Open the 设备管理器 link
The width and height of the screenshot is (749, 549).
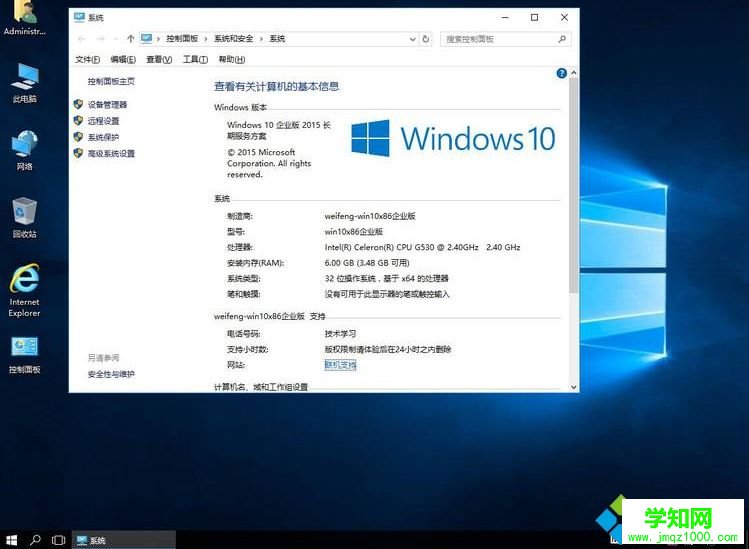(x=107, y=104)
